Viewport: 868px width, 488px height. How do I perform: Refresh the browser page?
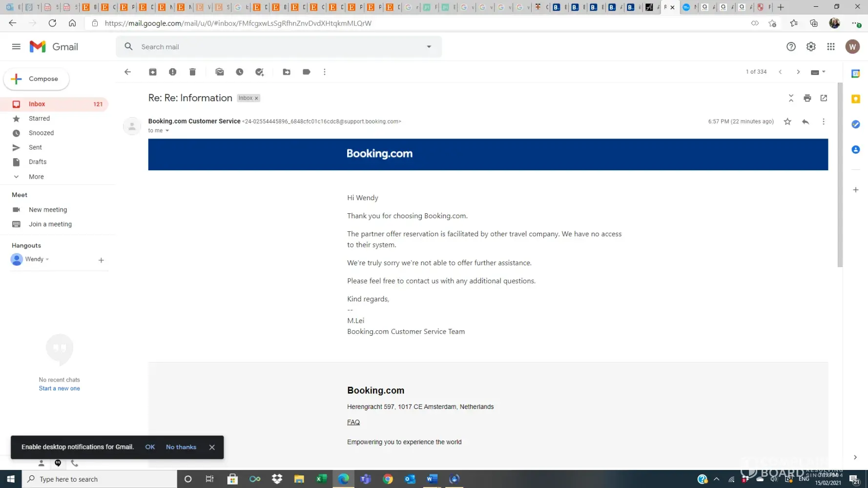pos(52,23)
